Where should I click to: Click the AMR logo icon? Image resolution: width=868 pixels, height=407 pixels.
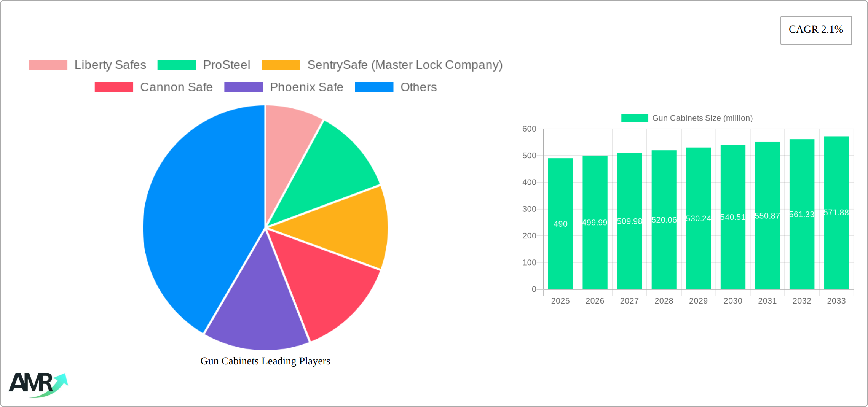pyautogui.click(x=38, y=384)
